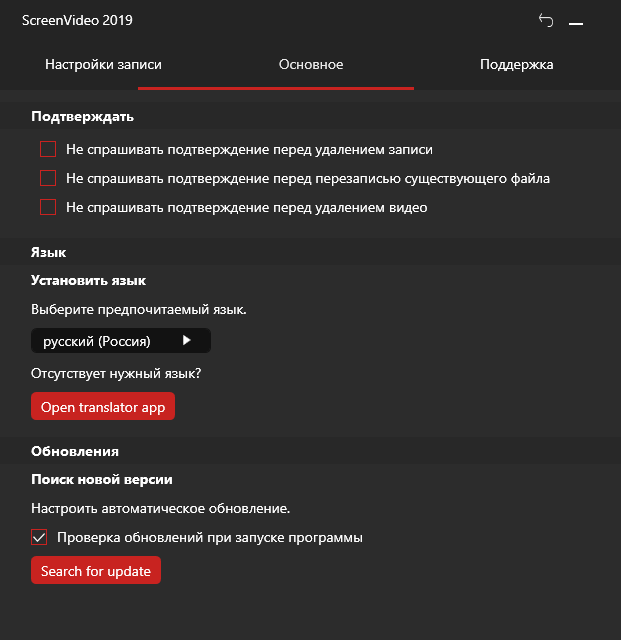Image resolution: width=621 pixels, height=640 pixels.
Task: Click the ScreenVideo 2019 window title
Action: coord(77,20)
